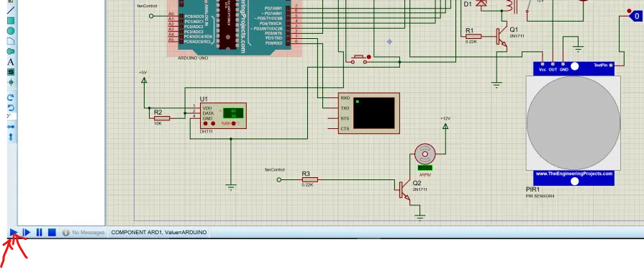Click the DHT11 green value display
Image resolution: width=644 pixels, height=268 pixels.
[234, 112]
